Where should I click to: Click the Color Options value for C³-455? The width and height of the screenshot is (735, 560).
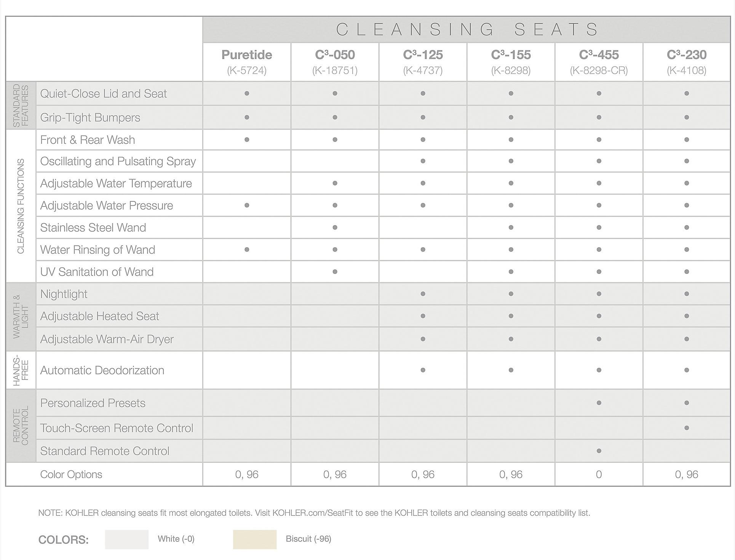pyautogui.click(x=599, y=474)
